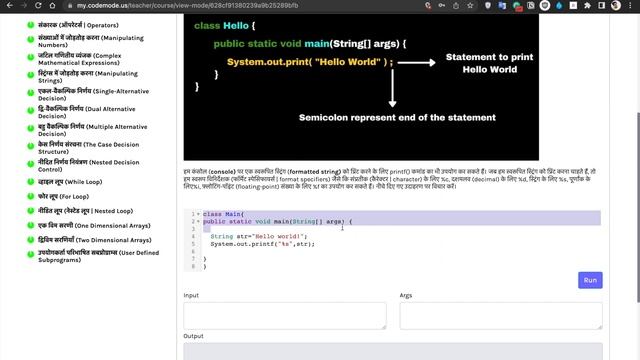Bookmark this page with the star icon
640x360 pixels.
[470, 5]
